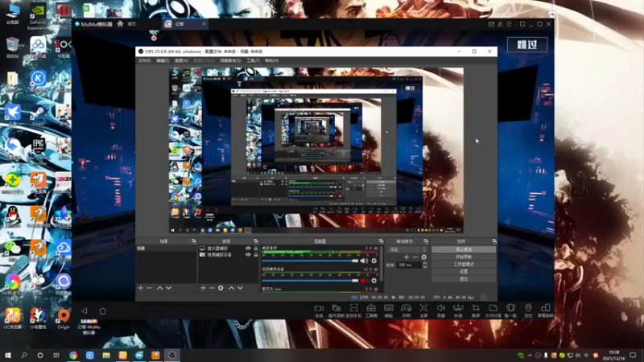Mute the 桌面音频 desktop audio speaker

coord(364,261)
